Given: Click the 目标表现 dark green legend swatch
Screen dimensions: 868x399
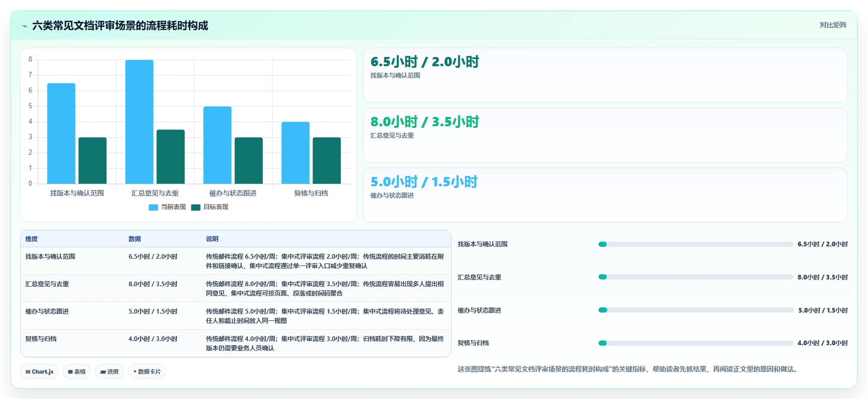Looking at the screenshot, I should tap(196, 208).
